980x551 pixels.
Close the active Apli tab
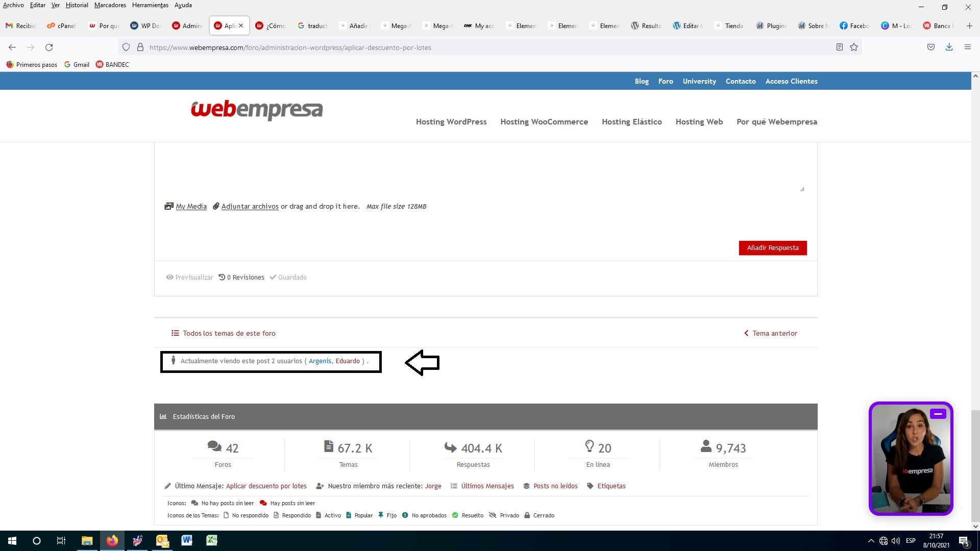coord(241,26)
